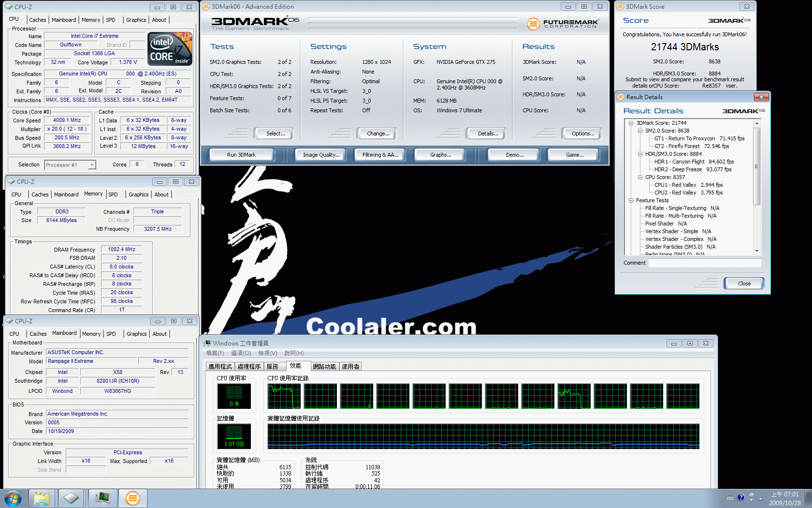Click the Futuremark Corporation logo
This screenshot has width=812, height=508.
pyautogui.click(x=563, y=23)
